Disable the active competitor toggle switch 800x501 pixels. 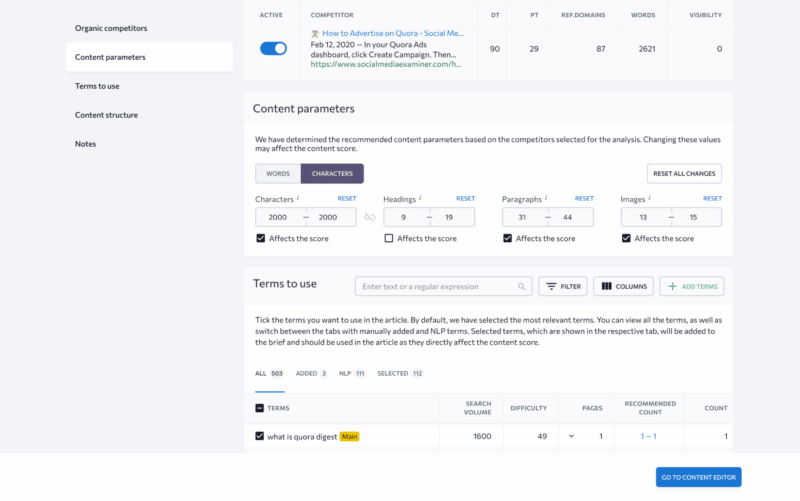click(273, 48)
